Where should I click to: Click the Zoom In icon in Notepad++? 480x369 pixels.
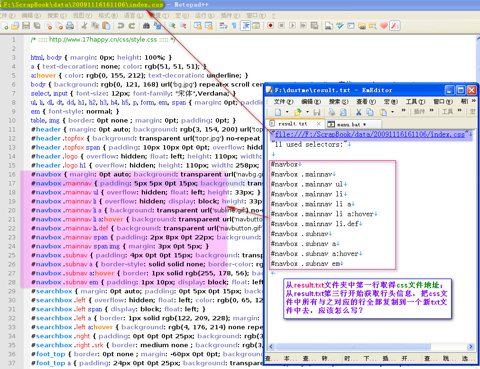pos(172,26)
